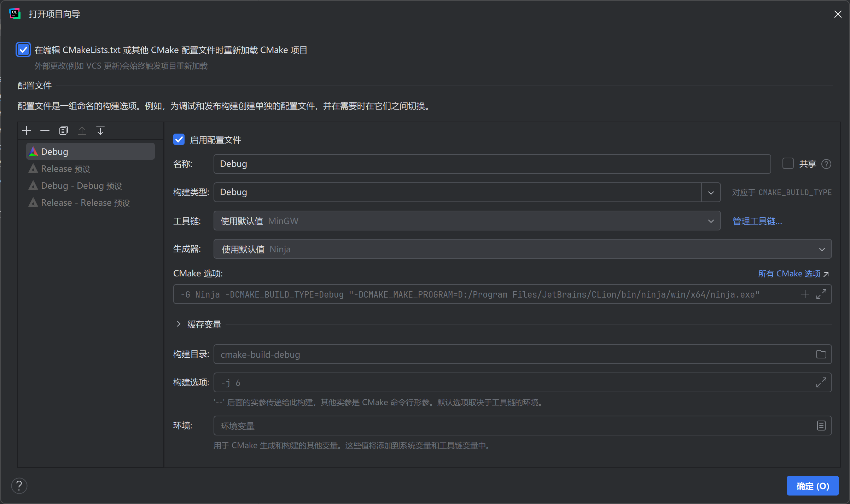Expand the CMake options field
The height and width of the screenshot is (504, 850).
(821, 294)
